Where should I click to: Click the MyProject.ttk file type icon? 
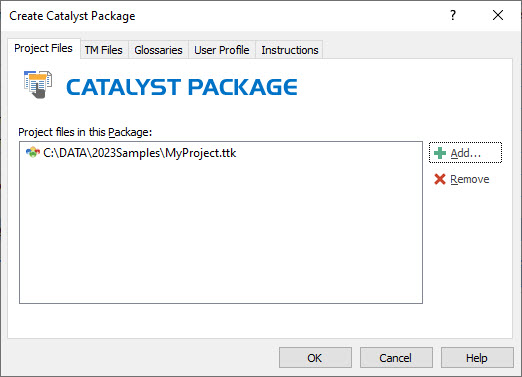coord(32,153)
